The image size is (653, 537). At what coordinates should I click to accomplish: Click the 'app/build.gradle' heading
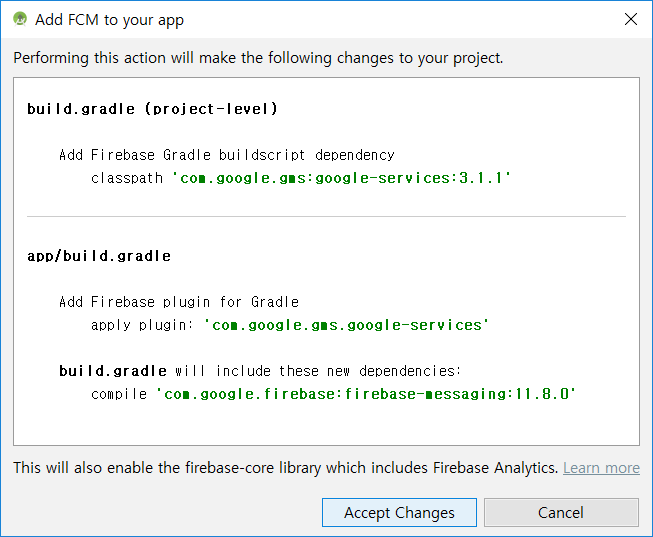click(x=99, y=256)
